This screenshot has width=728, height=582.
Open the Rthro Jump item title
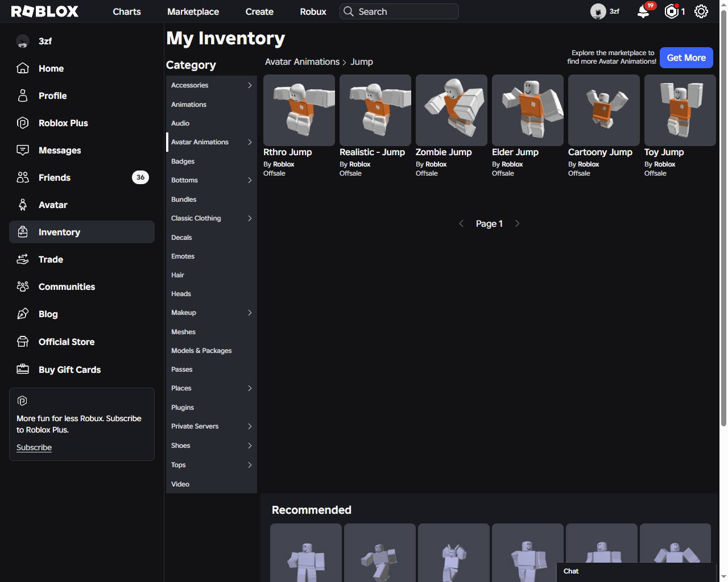click(287, 152)
